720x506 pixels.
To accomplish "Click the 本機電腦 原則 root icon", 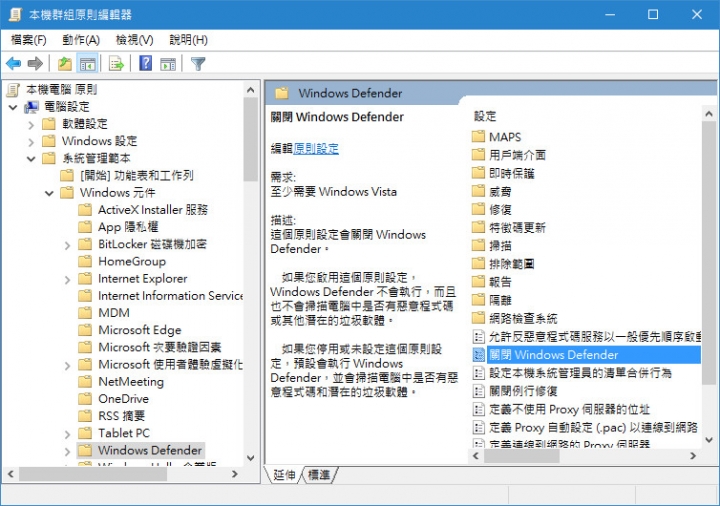I will [x=13, y=90].
